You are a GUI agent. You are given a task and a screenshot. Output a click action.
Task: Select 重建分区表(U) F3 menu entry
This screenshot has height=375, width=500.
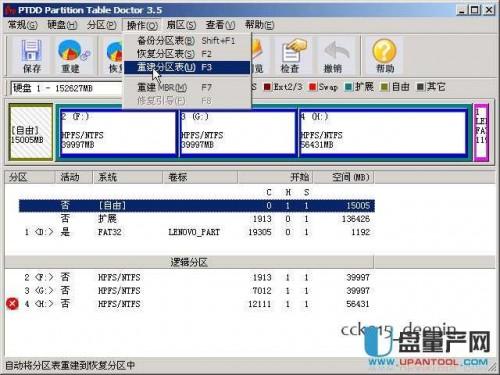point(187,67)
